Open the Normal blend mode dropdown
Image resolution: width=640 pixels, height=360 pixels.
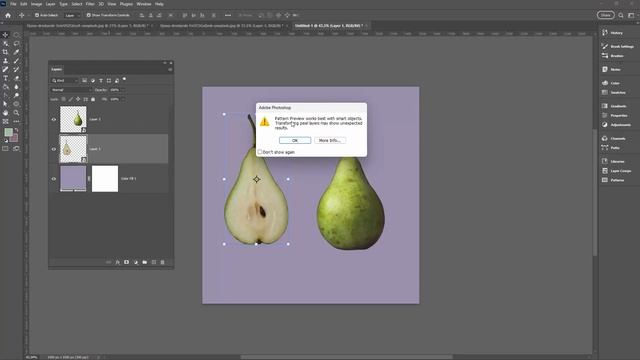coord(70,90)
